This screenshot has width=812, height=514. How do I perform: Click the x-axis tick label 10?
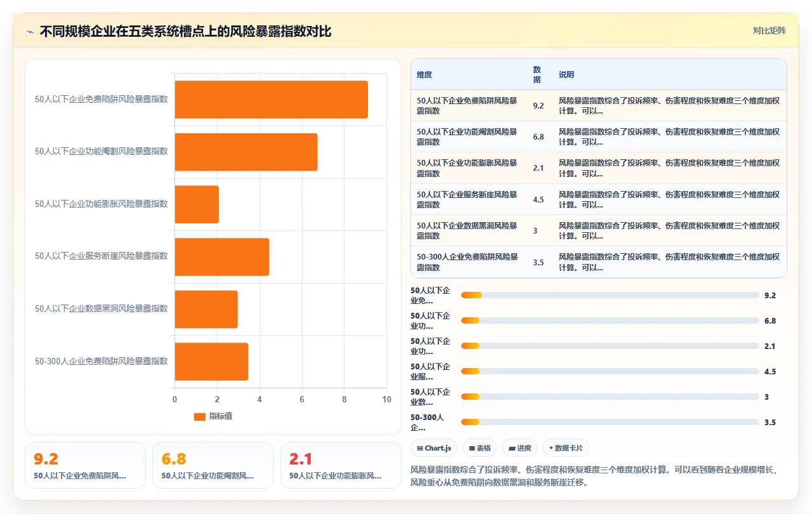pyautogui.click(x=387, y=399)
